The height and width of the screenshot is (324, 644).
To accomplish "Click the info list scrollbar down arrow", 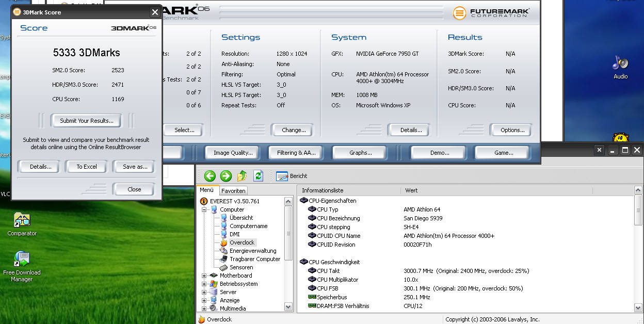I will tap(639, 307).
